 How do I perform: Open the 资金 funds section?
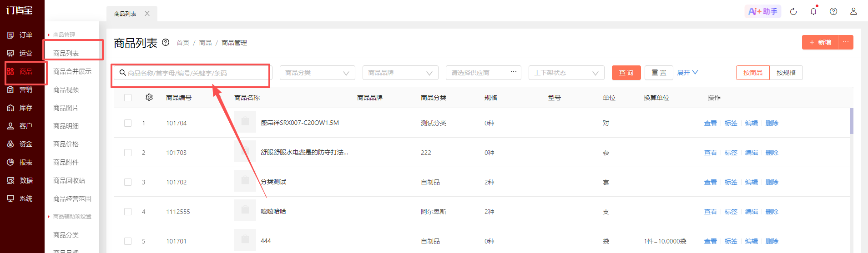[20, 144]
